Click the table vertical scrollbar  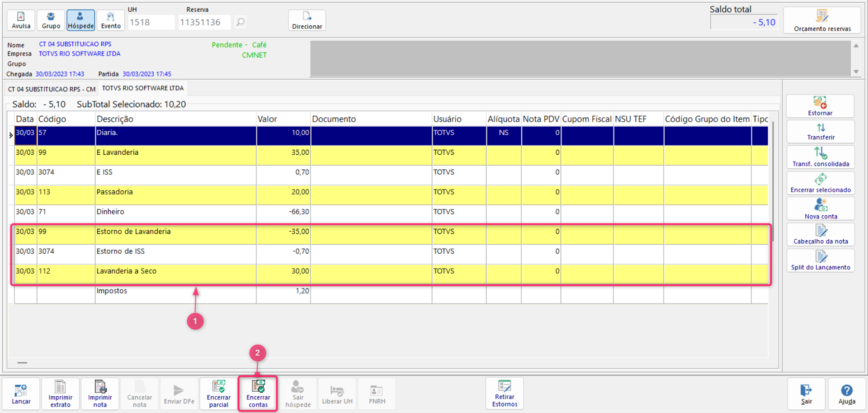tap(773, 181)
